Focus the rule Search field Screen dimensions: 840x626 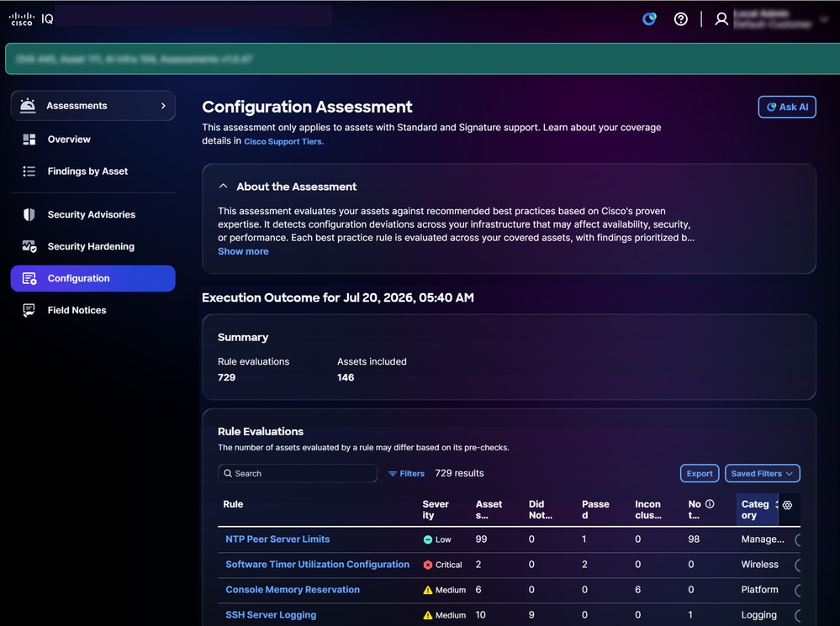(298, 473)
